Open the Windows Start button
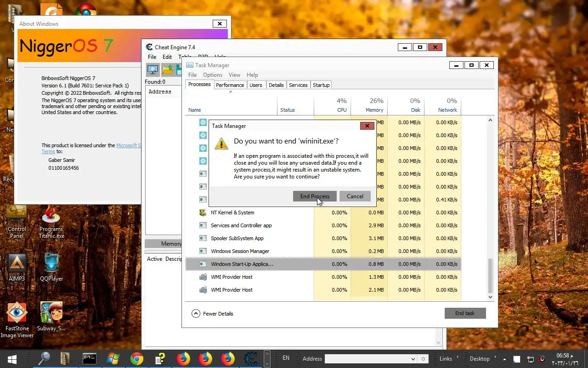 tap(12, 359)
